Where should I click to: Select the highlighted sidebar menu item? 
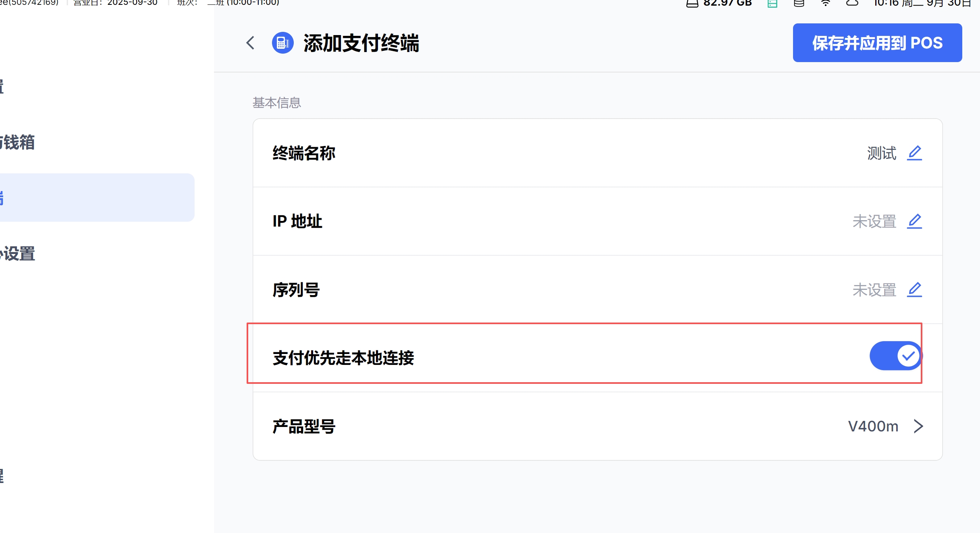[96, 198]
